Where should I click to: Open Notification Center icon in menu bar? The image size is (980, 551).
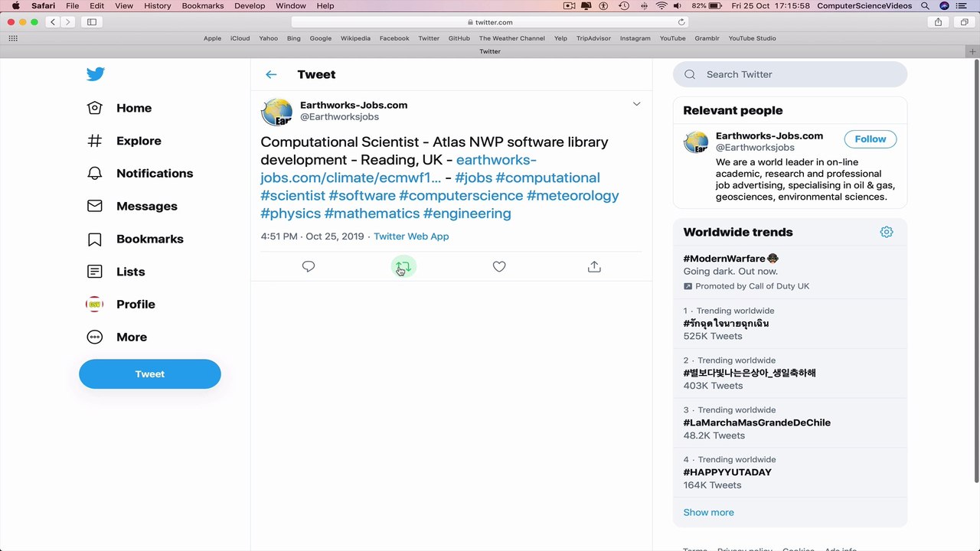tap(962, 5)
